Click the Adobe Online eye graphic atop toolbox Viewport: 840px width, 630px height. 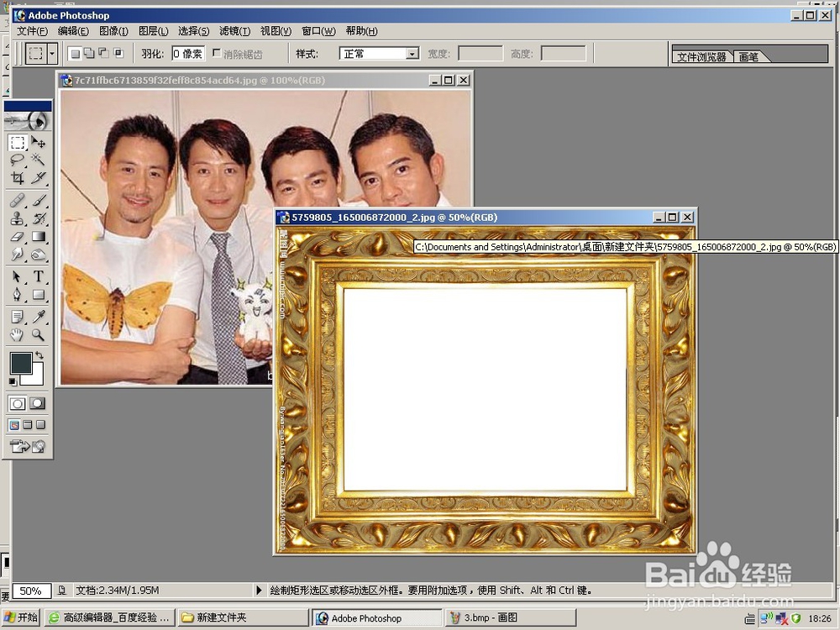coord(28,121)
